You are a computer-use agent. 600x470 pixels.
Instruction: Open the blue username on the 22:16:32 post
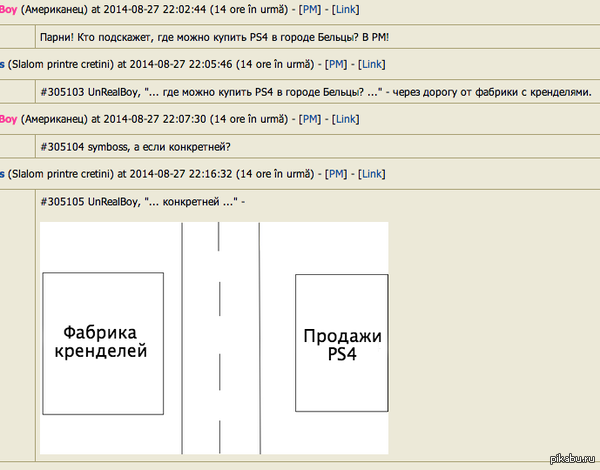[x=3, y=174]
